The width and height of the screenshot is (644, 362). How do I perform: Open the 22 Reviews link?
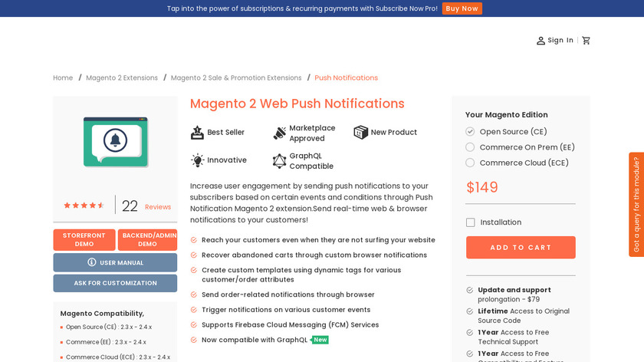[x=146, y=206]
